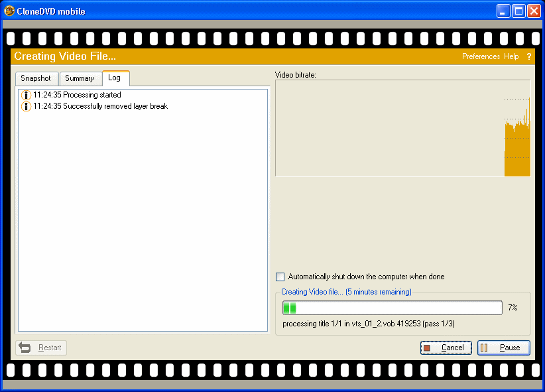The width and height of the screenshot is (545, 392).
Task: Close the CloneDVD mobile window
Action: point(534,11)
